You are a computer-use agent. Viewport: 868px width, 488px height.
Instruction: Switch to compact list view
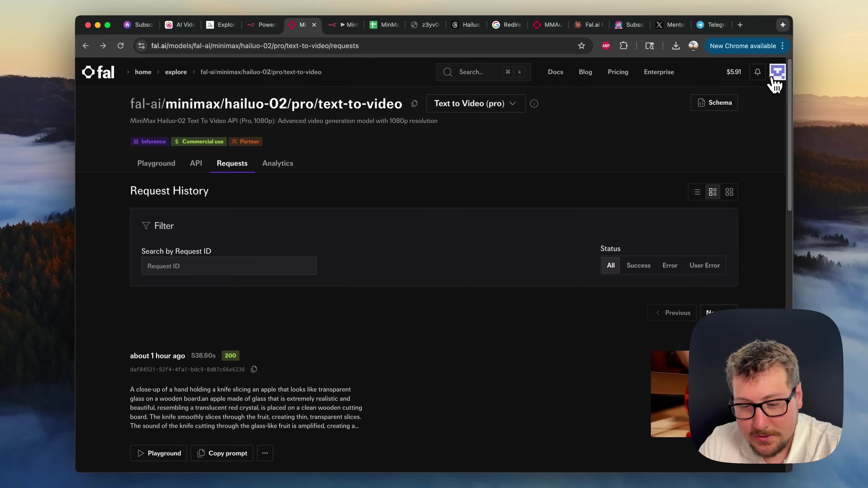click(696, 192)
